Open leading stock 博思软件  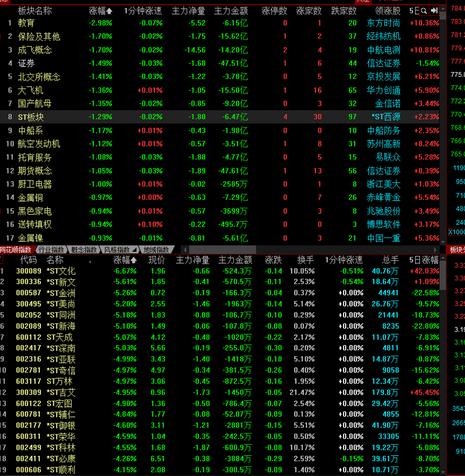(x=383, y=225)
